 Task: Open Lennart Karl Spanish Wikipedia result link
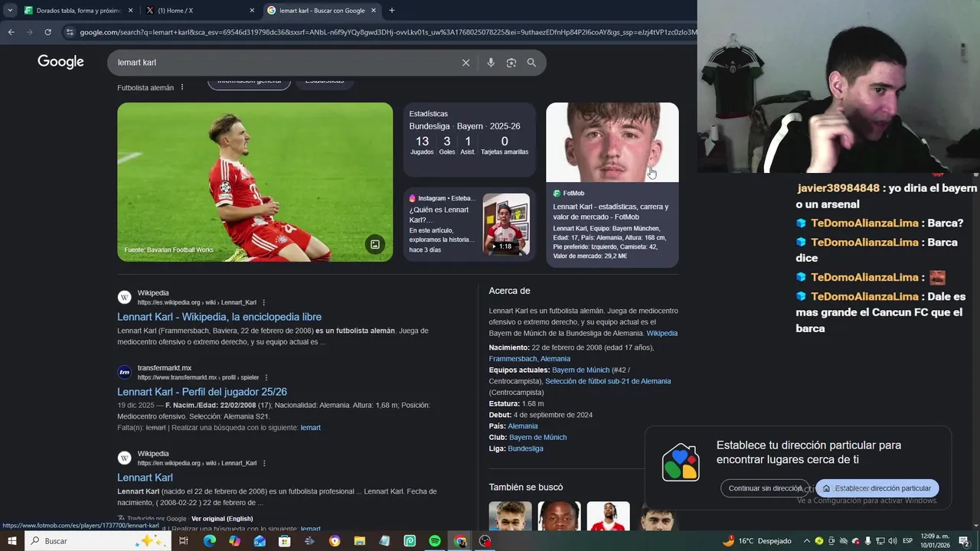219,317
